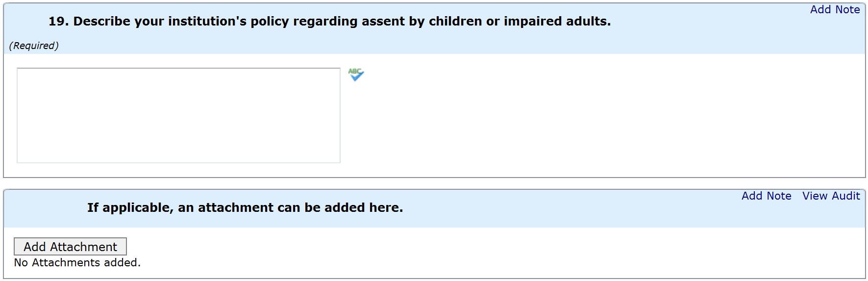This screenshot has width=868, height=281.
Task: Add a note to the attachment section
Action: [x=766, y=196]
